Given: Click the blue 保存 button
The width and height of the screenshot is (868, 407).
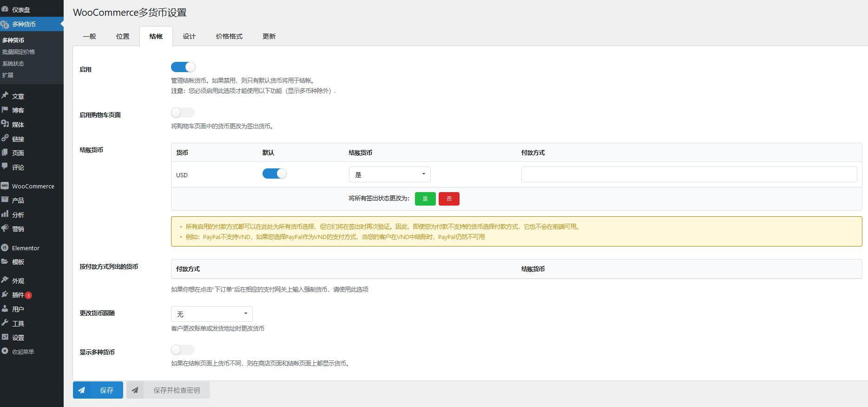Looking at the screenshot, I should 98,390.
